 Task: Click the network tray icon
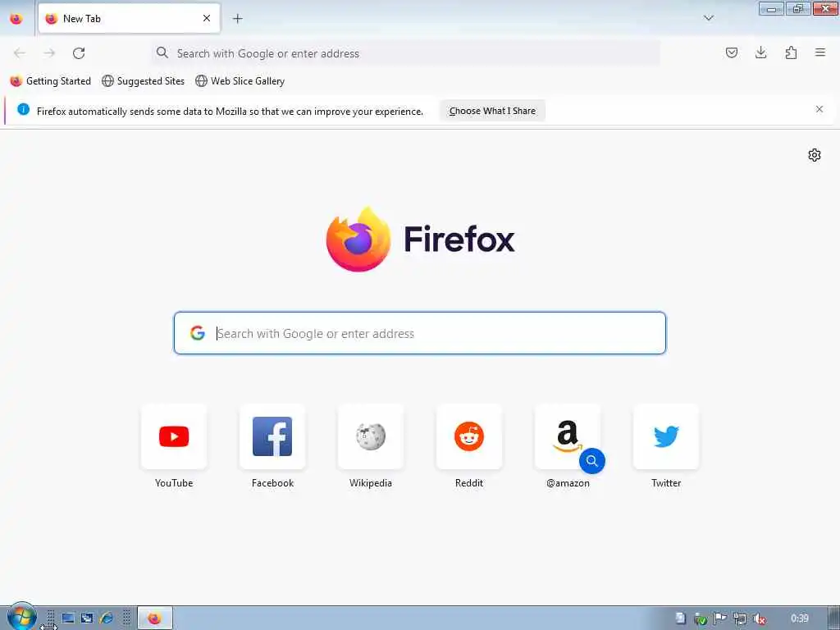click(740, 619)
